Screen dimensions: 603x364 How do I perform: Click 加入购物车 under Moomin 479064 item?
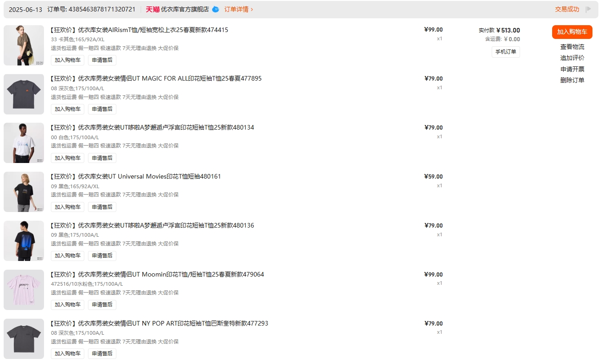(67, 304)
